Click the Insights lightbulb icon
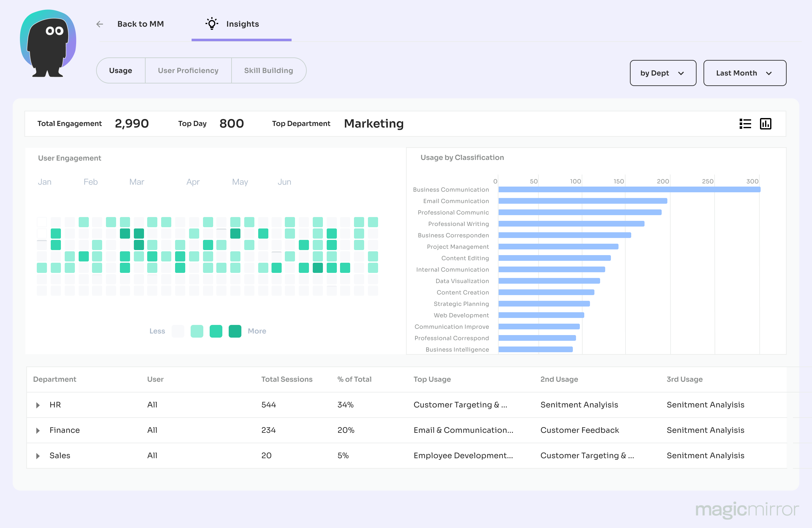The image size is (812, 528). coord(212,23)
